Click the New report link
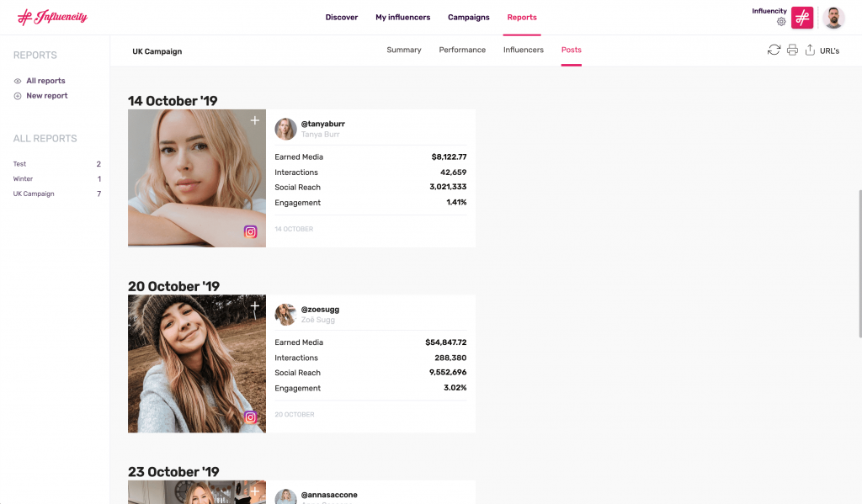This screenshot has width=862, height=504. tap(47, 96)
